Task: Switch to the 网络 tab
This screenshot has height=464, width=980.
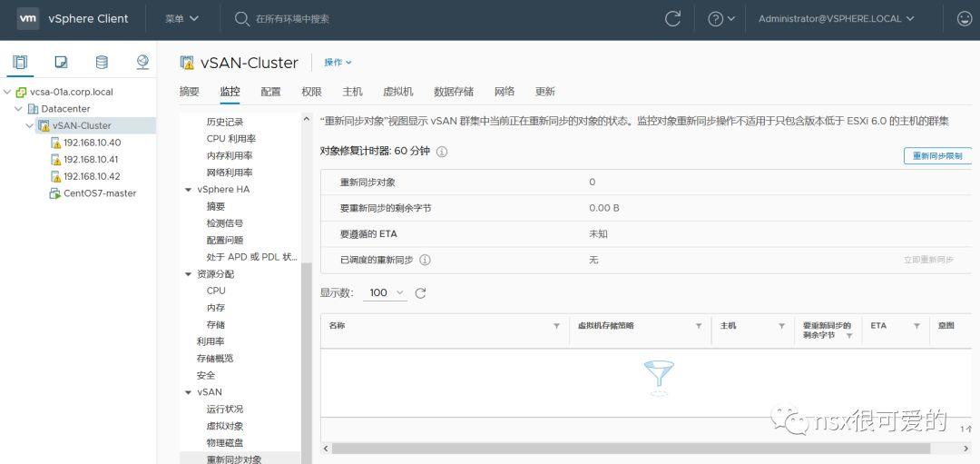Action: coord(505,92)
